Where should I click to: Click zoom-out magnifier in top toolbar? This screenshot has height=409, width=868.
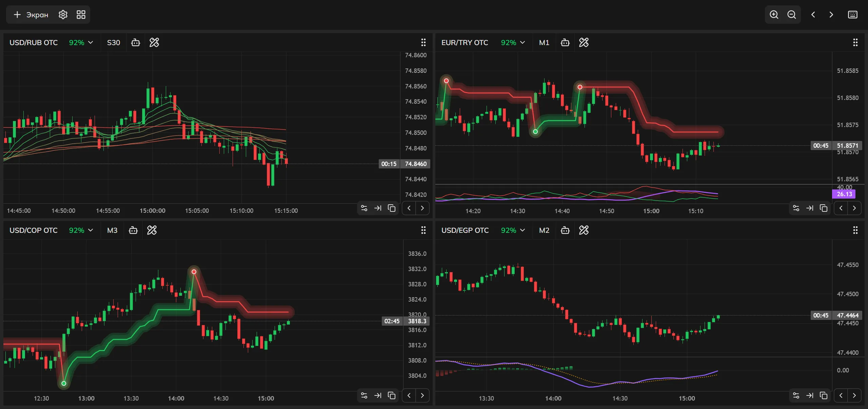(x=792, y=15)
